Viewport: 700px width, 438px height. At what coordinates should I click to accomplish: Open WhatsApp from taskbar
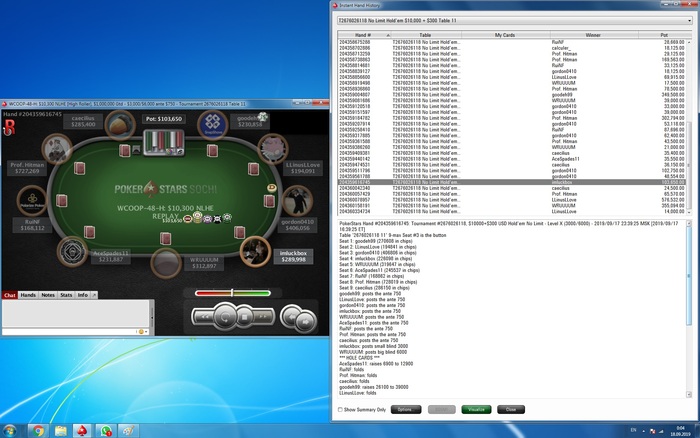[106, 431]
